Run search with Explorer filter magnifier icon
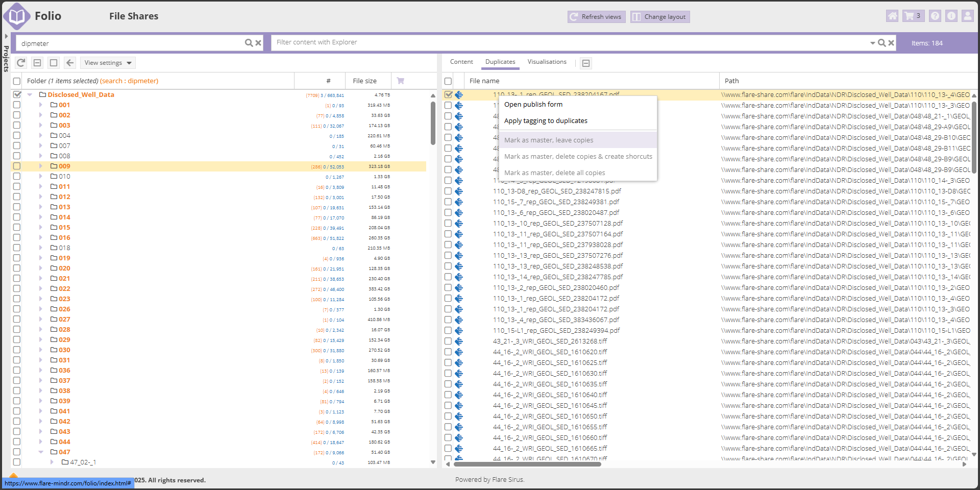The width and height of the screenshot is (980, 490). point(881,43)
